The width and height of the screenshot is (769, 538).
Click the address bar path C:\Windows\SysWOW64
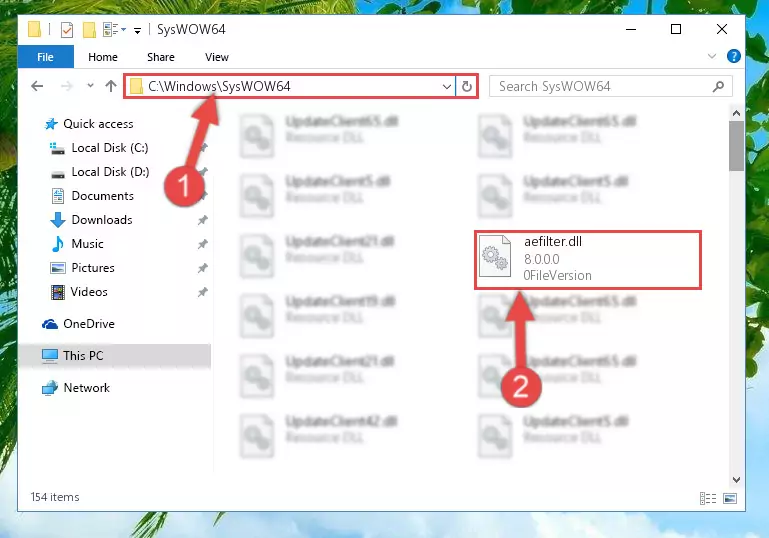219,86
